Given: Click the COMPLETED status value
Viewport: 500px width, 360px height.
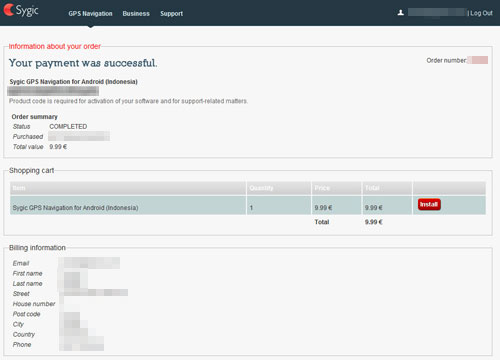Looking at the screenshot, I should [x=68, y=127].
